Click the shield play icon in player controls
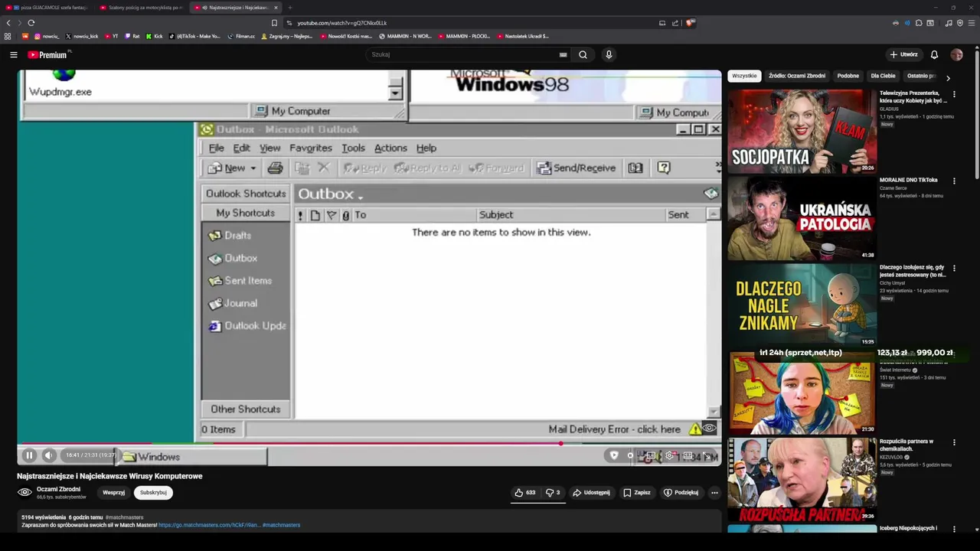The image size is (980, 551). [614, 455]
